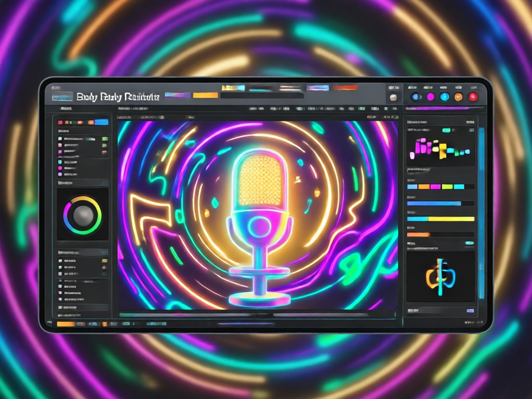Screen dimensions: 532x399
Task: Toggle the teal switch above the lower right thumbnail
Action: coord(470,243)
